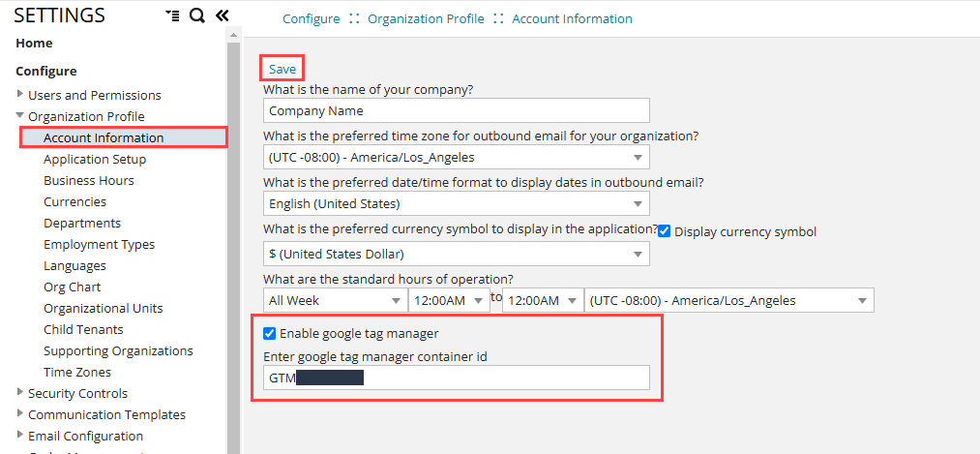Expand the Security Controls section
This screenshot has width=980, height=454.
click(x=20, y=393)
